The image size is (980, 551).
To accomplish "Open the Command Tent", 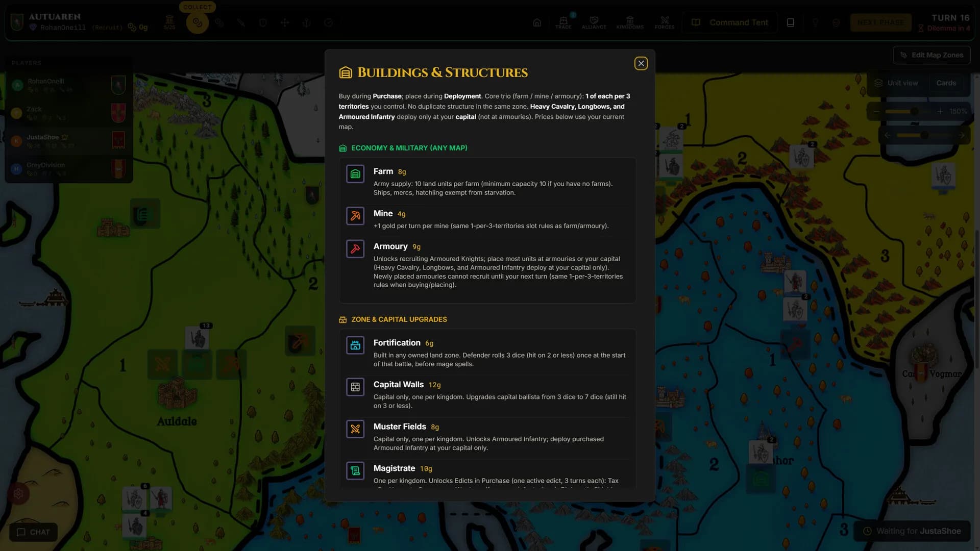I will tap(730, 22).
